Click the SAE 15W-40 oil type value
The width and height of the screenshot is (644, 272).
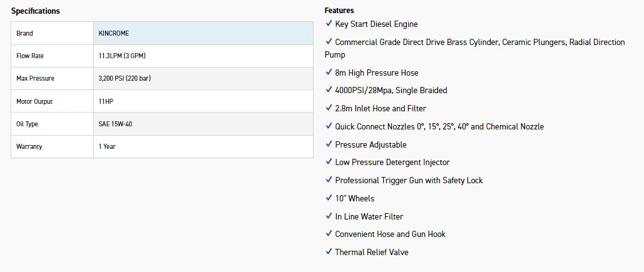coord(115,124)
